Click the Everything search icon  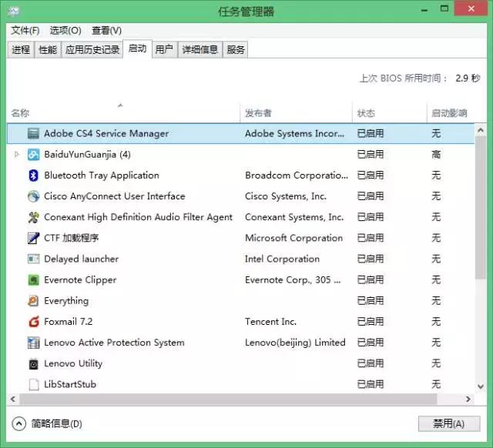pos(33,301)
